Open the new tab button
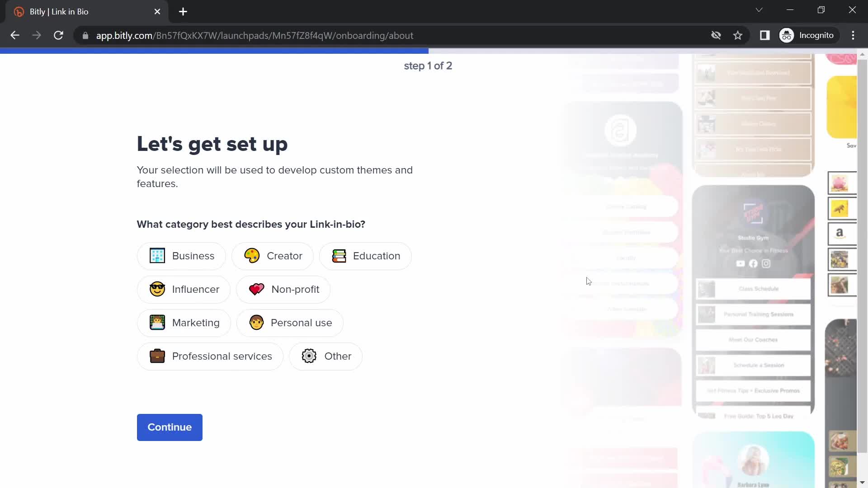Image resolution: width=868 pixels, height=488 pixels. pos(183,12)
